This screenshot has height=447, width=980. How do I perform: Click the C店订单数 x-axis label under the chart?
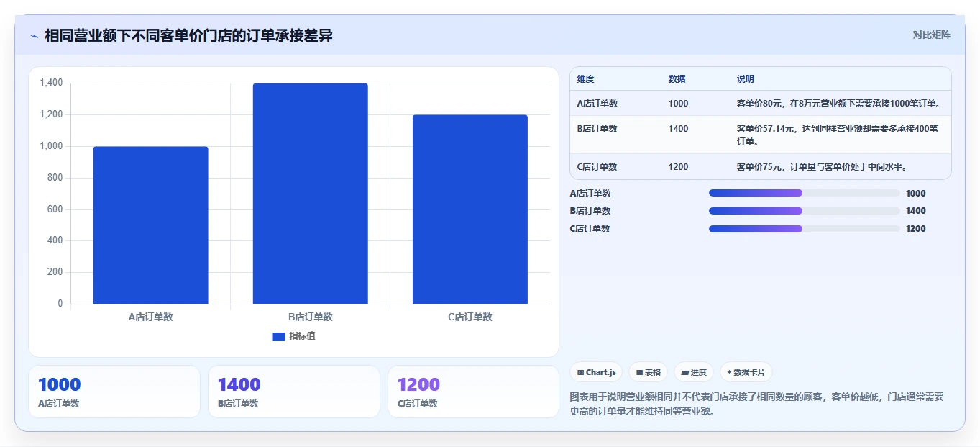coord(470,317)
